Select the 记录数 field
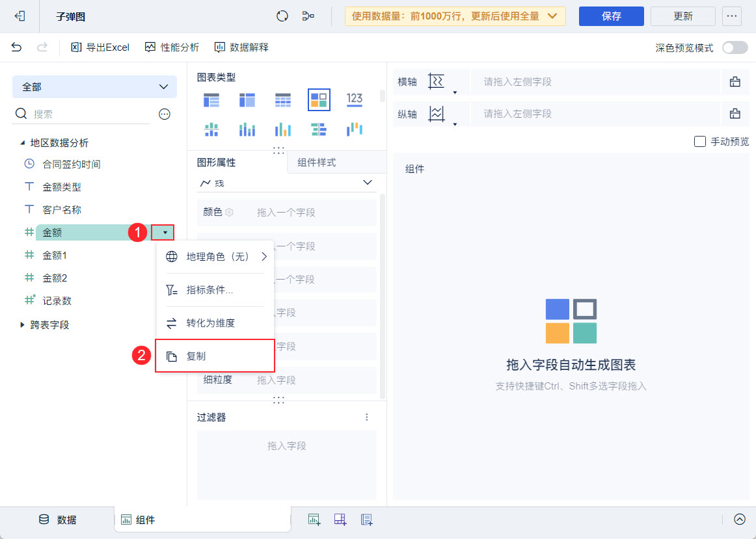 (57, 300)
